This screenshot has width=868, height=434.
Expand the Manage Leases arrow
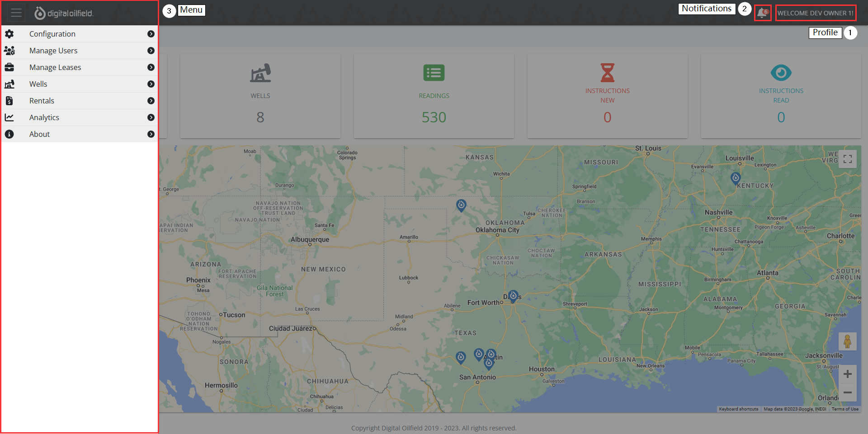(151, 67)
